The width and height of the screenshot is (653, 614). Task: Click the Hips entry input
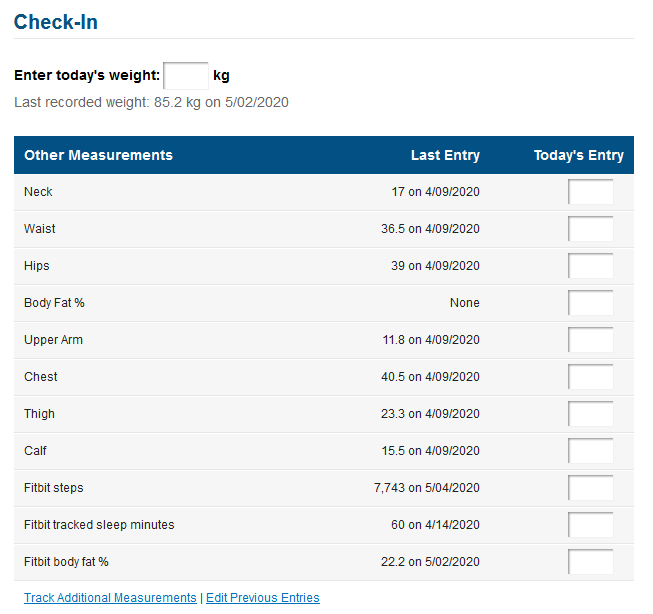click(591, 266)
